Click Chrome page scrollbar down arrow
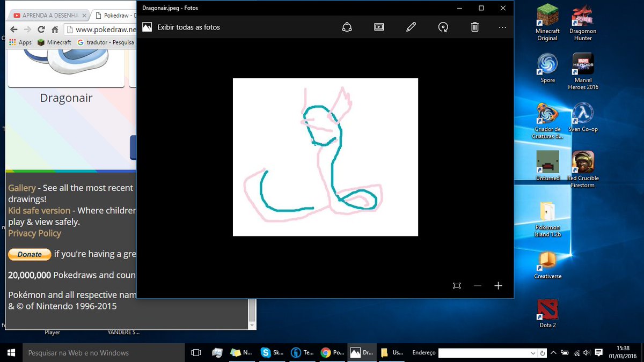 click(x=252, y=325)
